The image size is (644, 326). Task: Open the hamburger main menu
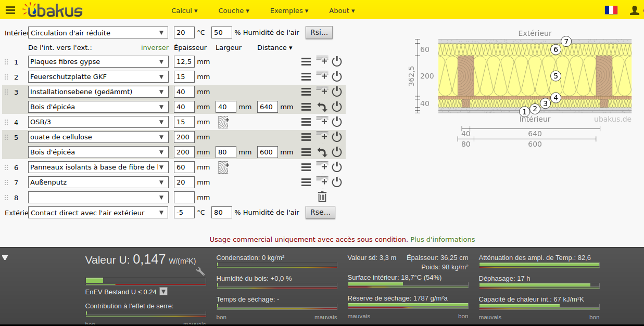tap(10, 10)
